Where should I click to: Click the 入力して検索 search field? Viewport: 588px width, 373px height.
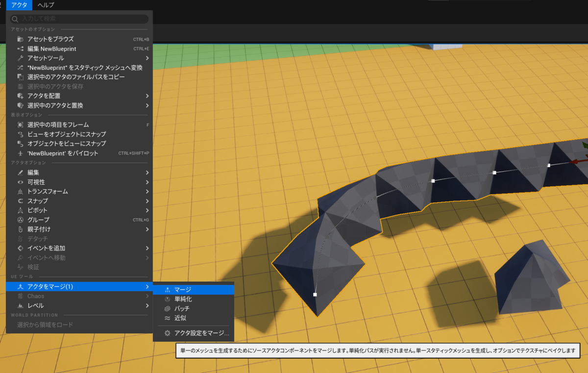click(x=78, y=19)
